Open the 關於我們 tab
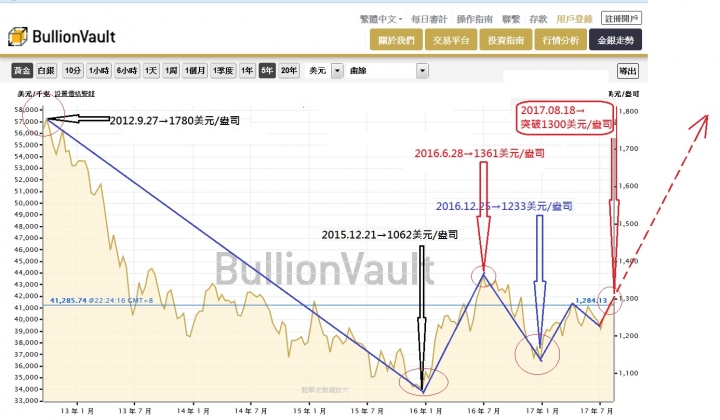This screenshot has width=720, height=420. click(x=396, y=40)
